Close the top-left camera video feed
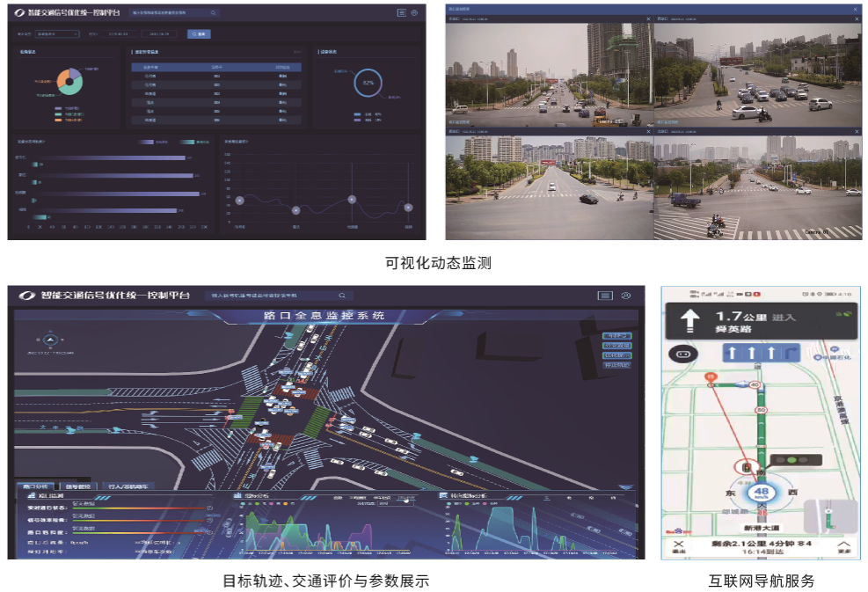Screen dimensions: 868x592 pos(648,19)
